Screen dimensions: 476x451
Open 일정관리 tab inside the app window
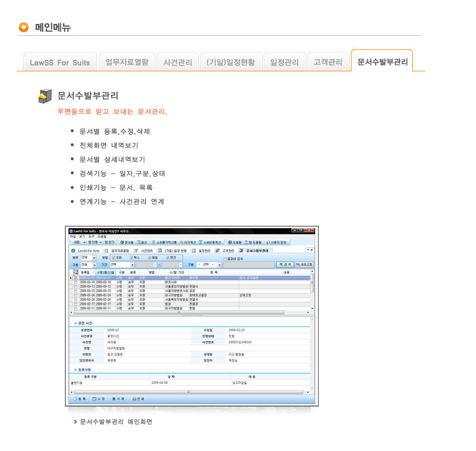pos(201,250)
